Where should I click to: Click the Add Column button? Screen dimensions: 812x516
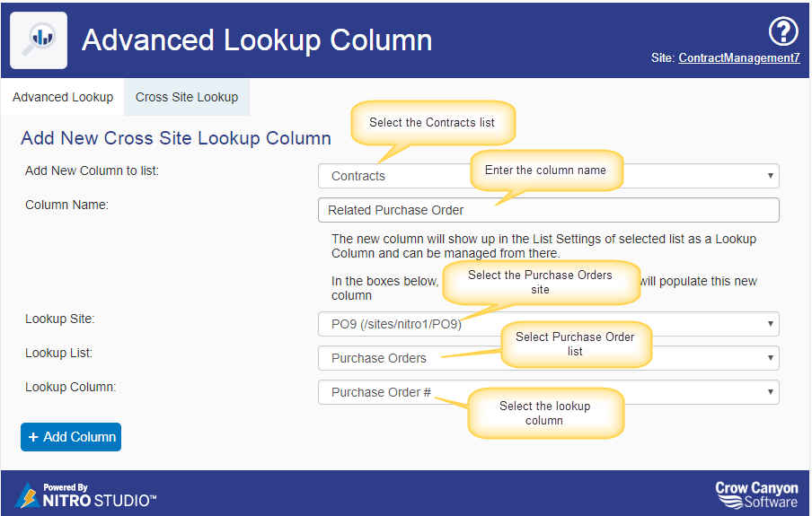(x=71, y=437)
